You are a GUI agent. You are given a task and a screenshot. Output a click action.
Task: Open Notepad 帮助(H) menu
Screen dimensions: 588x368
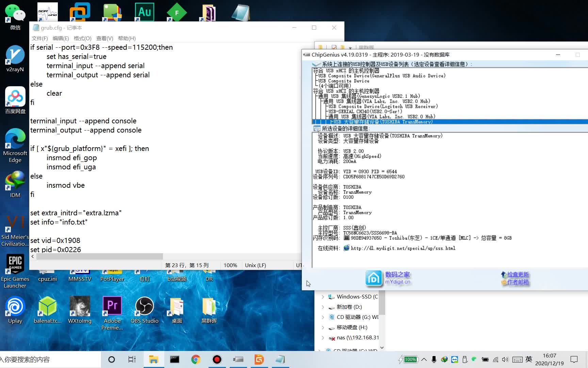pos(127,38)
